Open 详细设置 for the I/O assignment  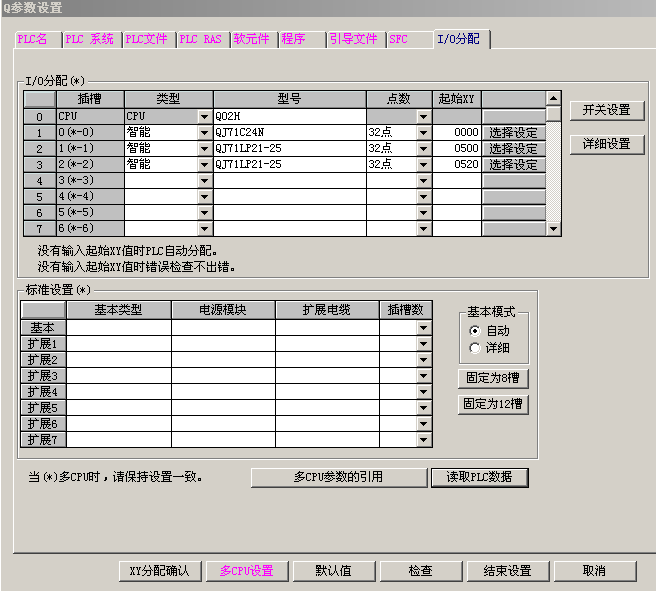click(606, 144)
